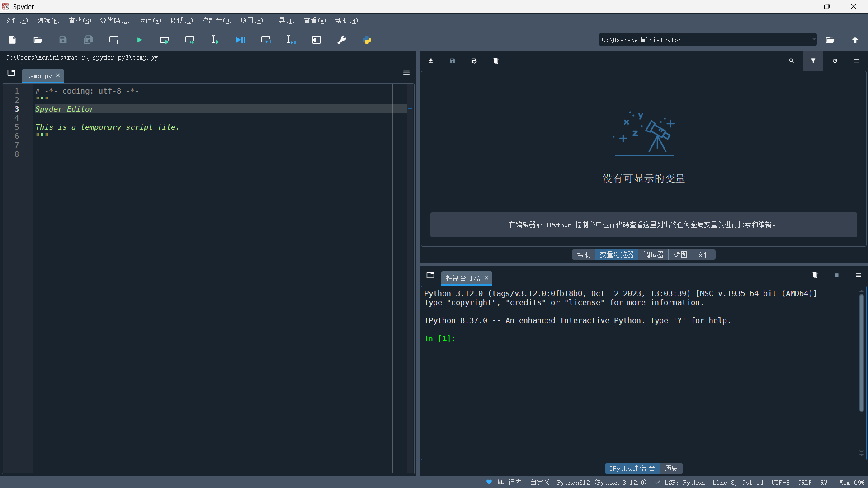Switch to the 历史 tab
Viewport: 868px width, 488px height.
(x=671, y=468)
